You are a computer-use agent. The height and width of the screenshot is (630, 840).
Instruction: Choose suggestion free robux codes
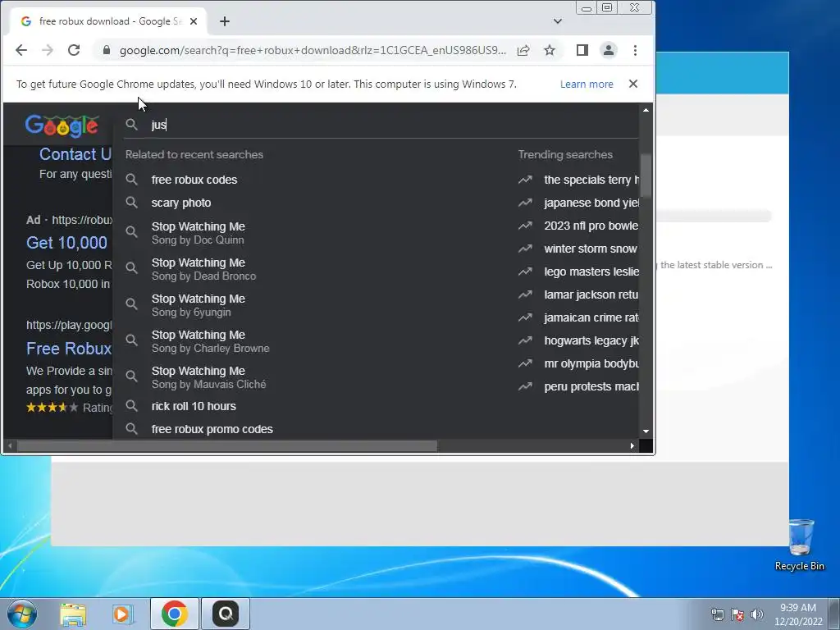(x=194, y=180)
